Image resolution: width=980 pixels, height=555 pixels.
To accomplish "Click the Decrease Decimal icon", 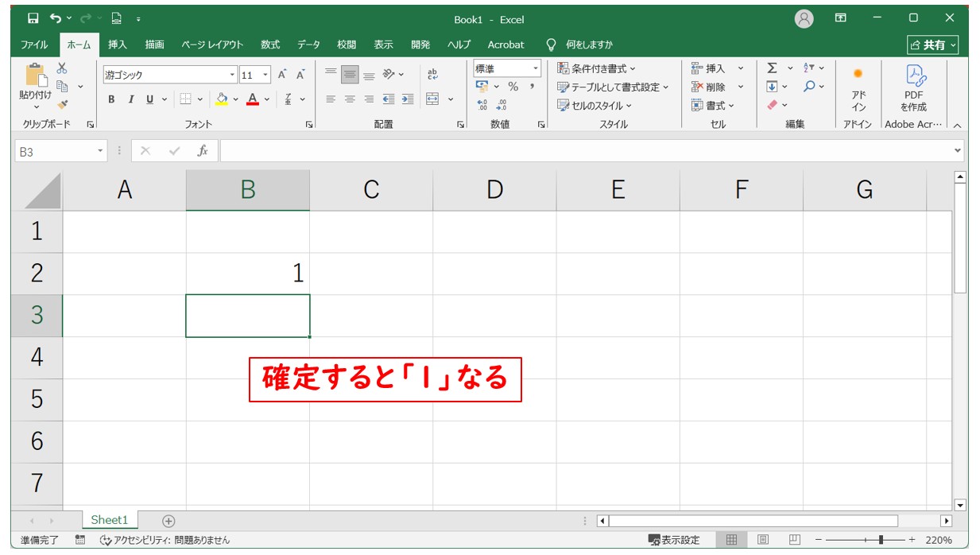I will [502, 105].
